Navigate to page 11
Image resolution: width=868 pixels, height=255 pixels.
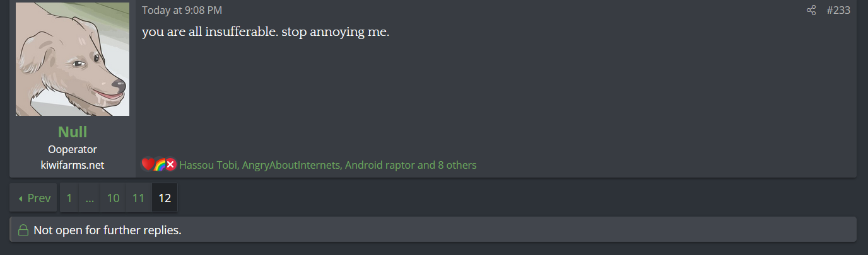click(x=139, y=198)
